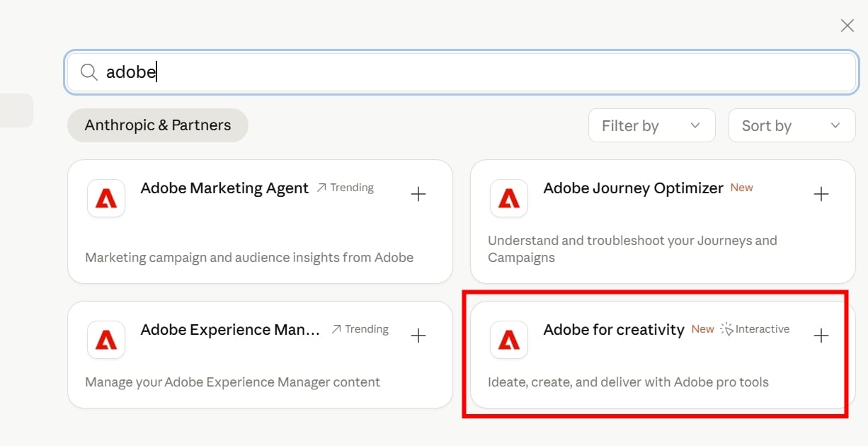The height and width of the screenshot is (446, 868).
Task: Open the Adobe Marketing Agent title
Action: pos(224,188)
